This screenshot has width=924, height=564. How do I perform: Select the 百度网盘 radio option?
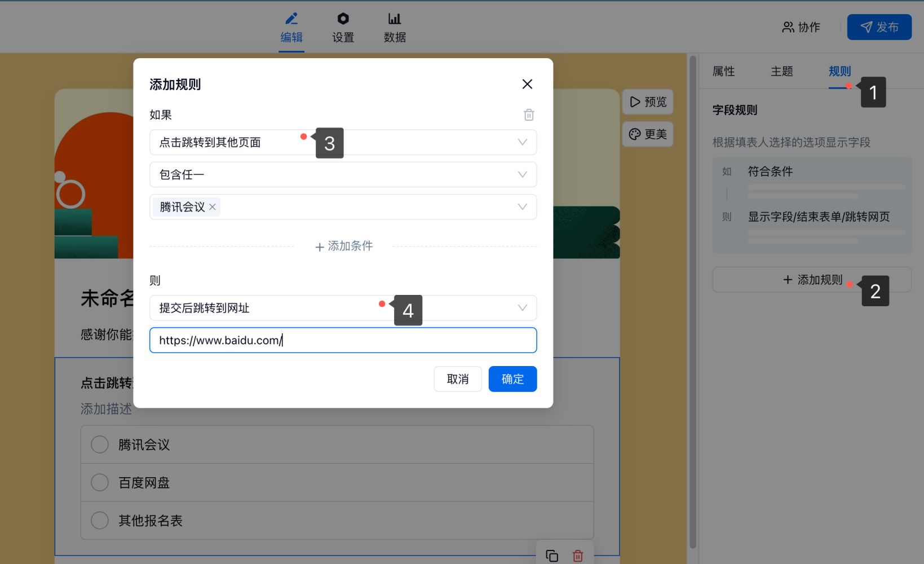[x=100, y=482]
